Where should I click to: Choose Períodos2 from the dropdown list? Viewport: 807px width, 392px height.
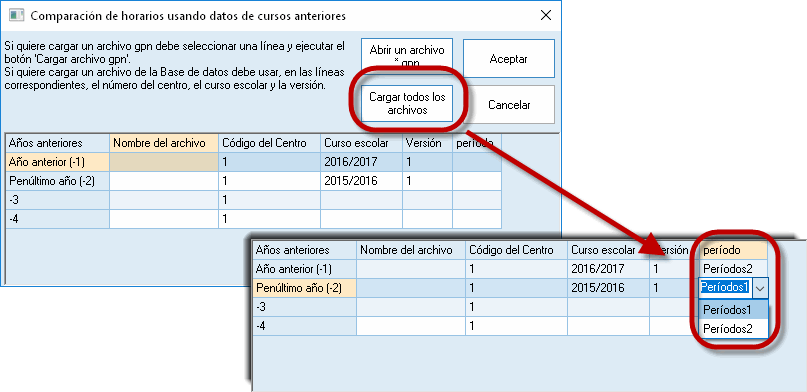click(x=733, y=328)
